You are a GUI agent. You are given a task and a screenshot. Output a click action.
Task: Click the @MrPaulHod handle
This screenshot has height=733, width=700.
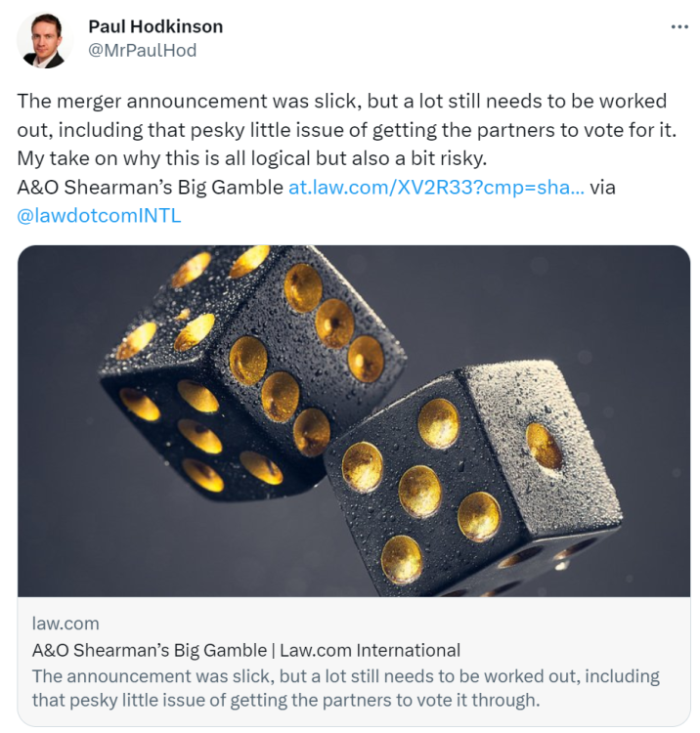click(x=142, y=50)
